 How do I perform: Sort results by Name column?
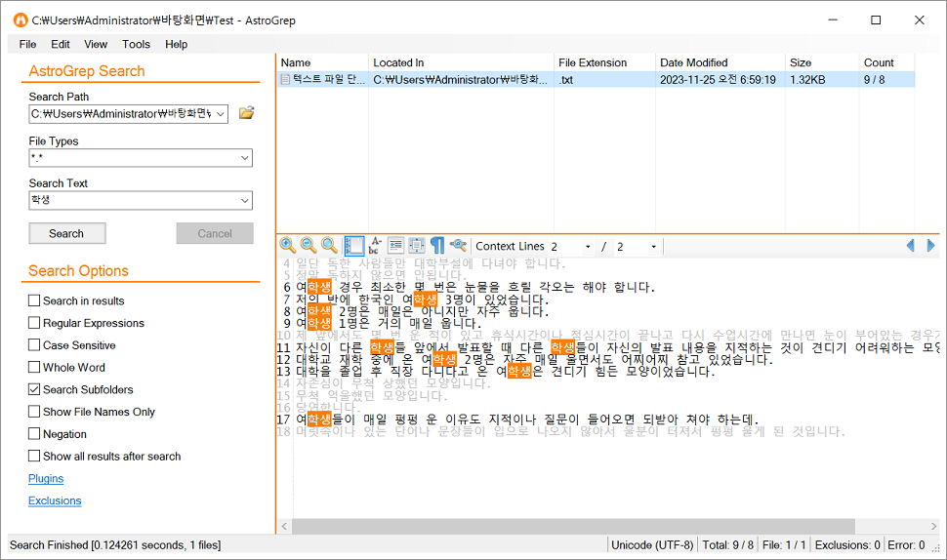(322, 62)
